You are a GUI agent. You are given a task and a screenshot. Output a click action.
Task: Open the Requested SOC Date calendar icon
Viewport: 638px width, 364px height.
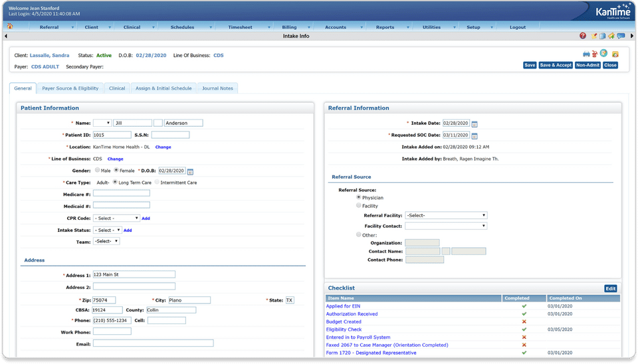[x=475, y=136]
